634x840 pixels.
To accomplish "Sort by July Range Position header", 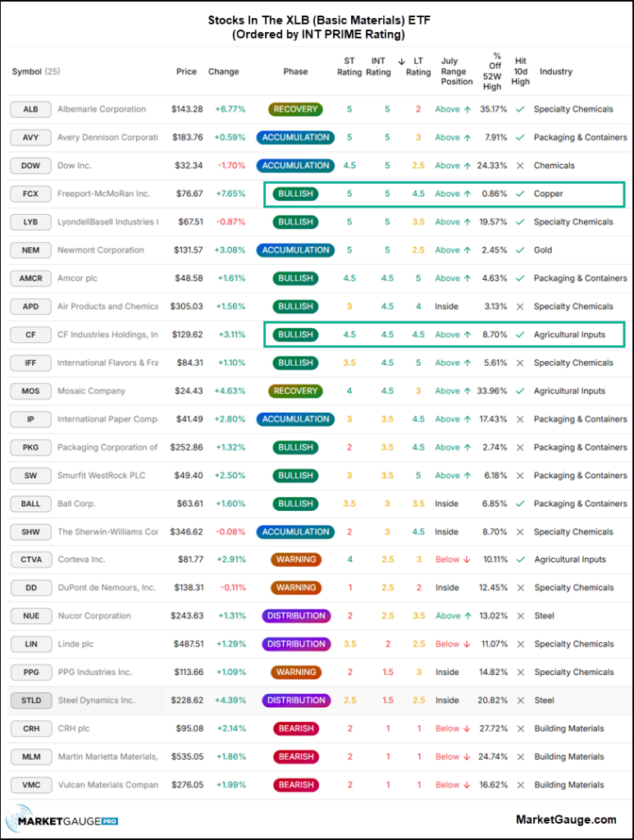I will point(457,71).
